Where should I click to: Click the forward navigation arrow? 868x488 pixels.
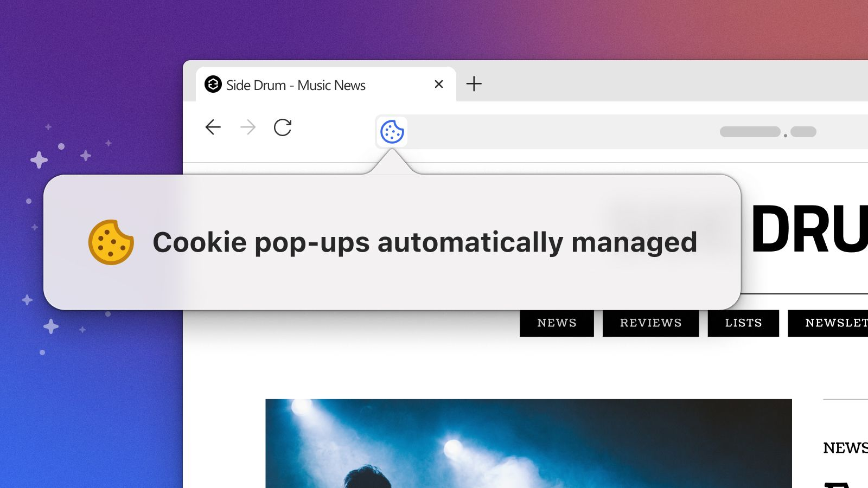click(248, 128)
